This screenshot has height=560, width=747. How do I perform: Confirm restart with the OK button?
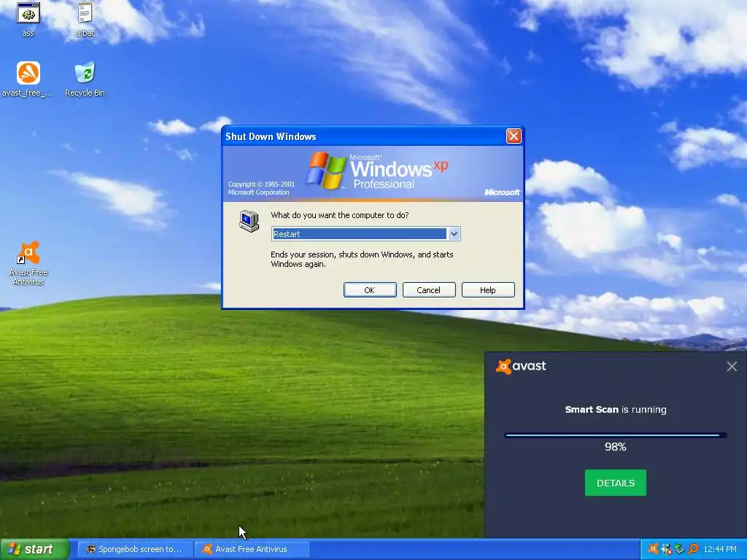click(x=370, y=290)
